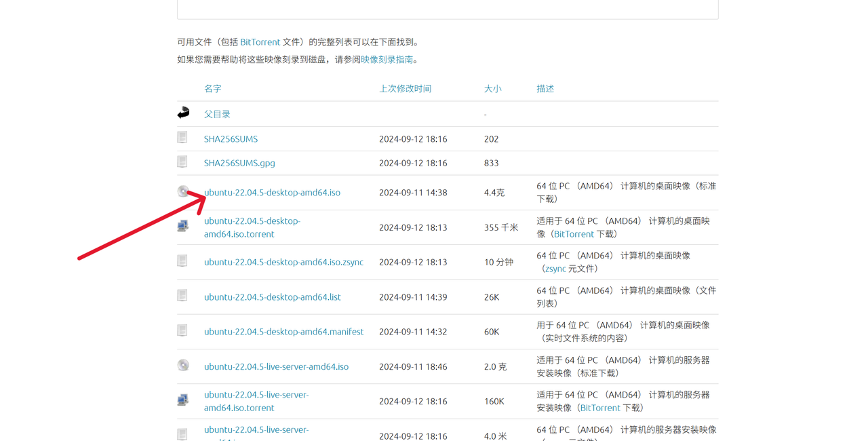Viewport: 868px width, 441px height.
Task: Click the BitTorrent link in the intro paragraph
Action: [260, 42]
